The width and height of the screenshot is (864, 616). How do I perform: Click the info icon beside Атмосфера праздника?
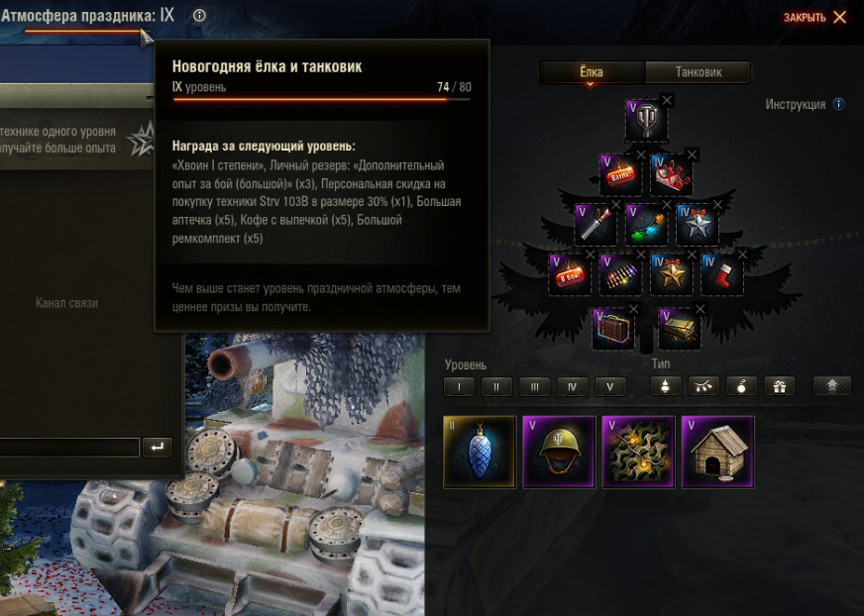click(x=199, y=16)
